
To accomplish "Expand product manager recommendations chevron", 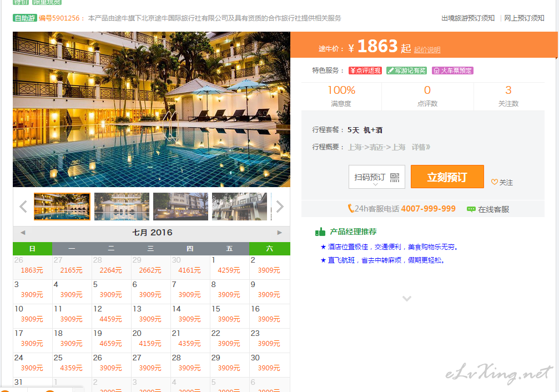I will tap(407, 298).
